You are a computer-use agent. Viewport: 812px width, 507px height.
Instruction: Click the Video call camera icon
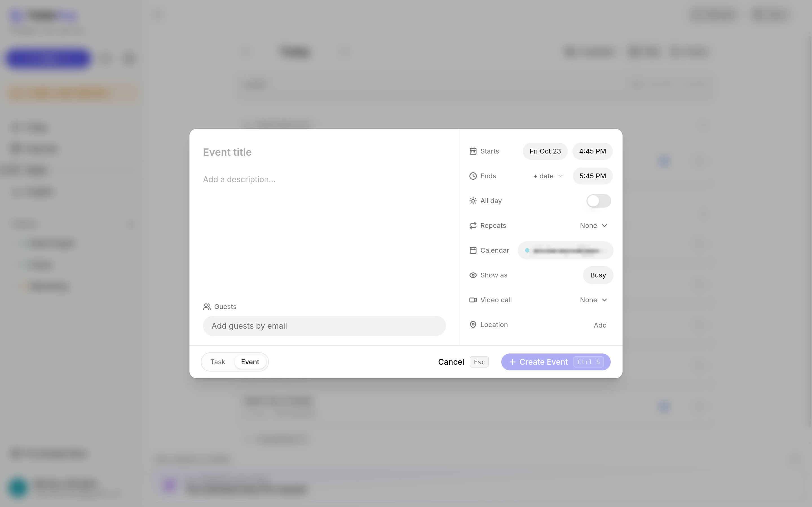pyautogui.click(x=473, y=300)
